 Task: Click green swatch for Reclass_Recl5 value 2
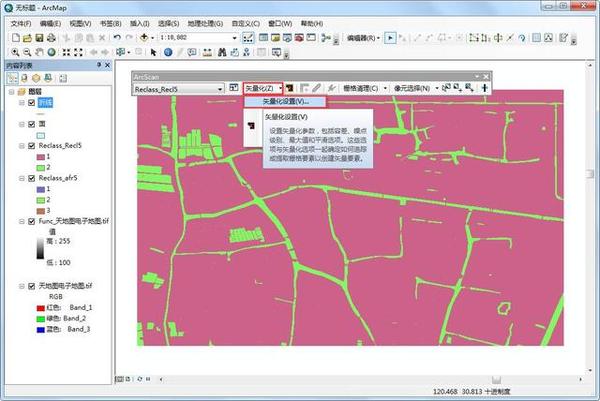[41, 168]
